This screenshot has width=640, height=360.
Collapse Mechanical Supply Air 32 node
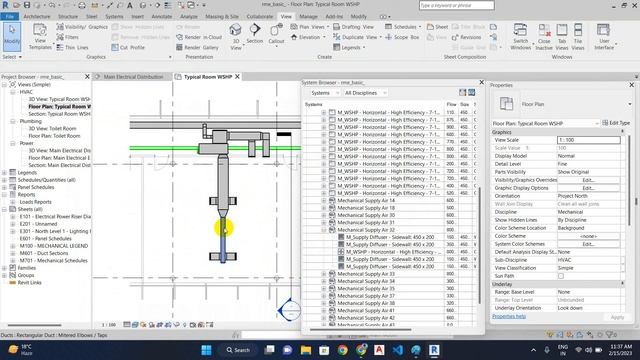pyautogui.click(x=324, y=230)
